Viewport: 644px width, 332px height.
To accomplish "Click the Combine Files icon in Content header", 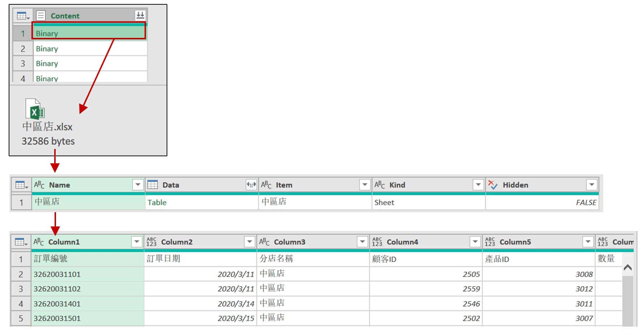I will [x=140, y=15].
